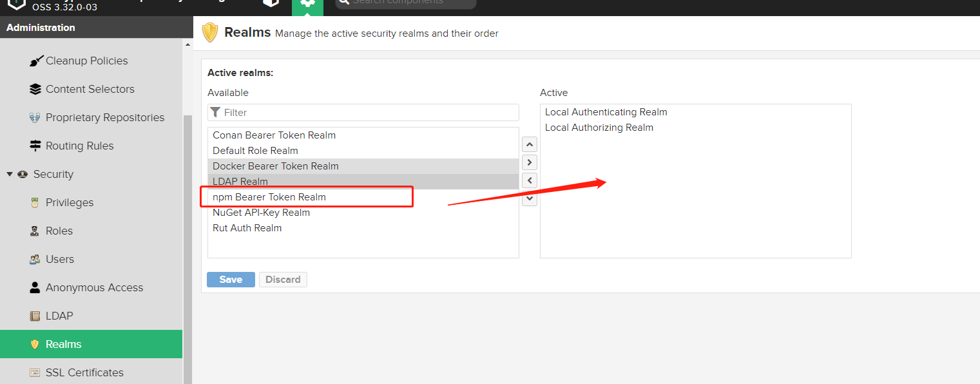This screenshot has width=980, height=384.
Task: Click the move-up arrow button between the lists
Action: tap(530, 144)
